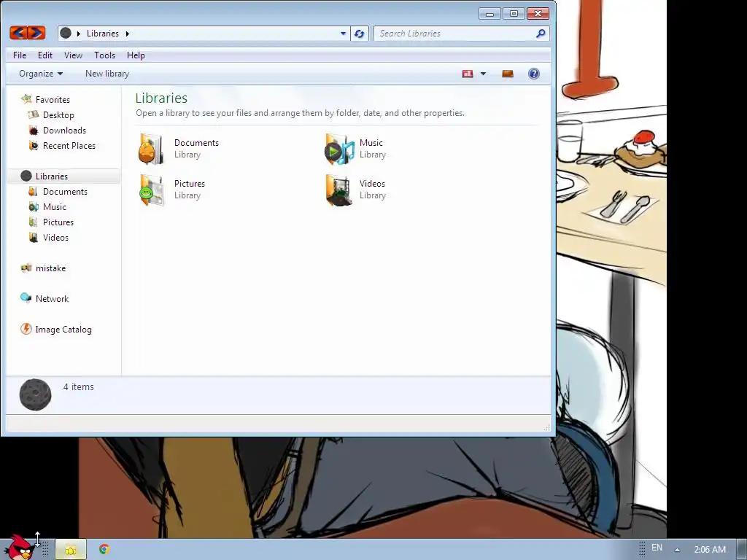Select Recent Places label in Favorites
This screenshot has width=747, height=560.
(x=69, y=145)
